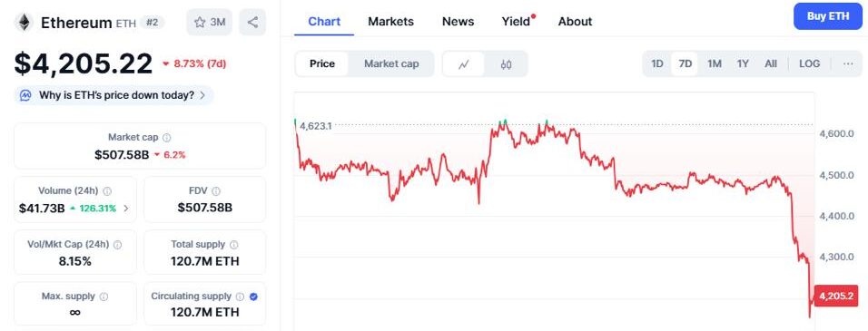Screen dimensions: 868x331
Task: Expand the Volume 24h details chevron
Action: (126, 209)
